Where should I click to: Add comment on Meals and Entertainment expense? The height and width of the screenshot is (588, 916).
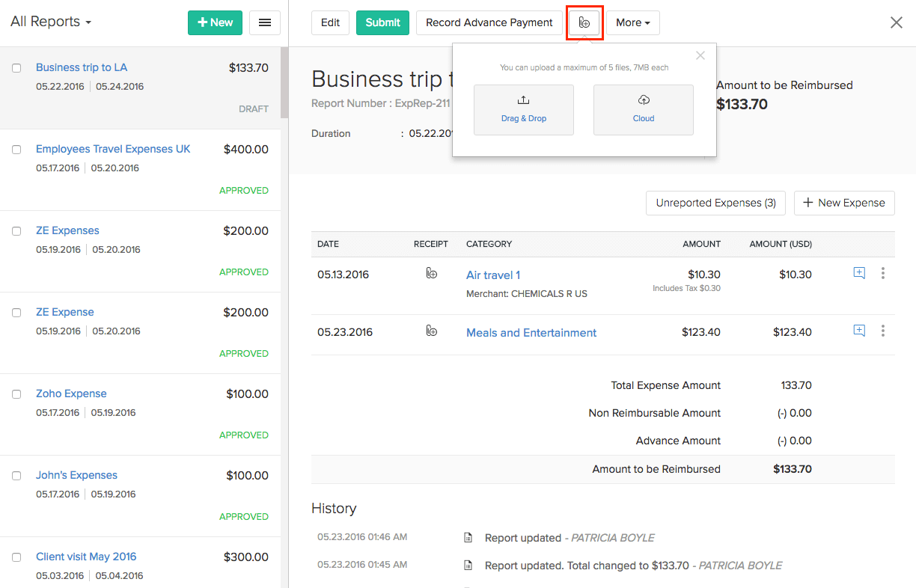coord(859,331)
